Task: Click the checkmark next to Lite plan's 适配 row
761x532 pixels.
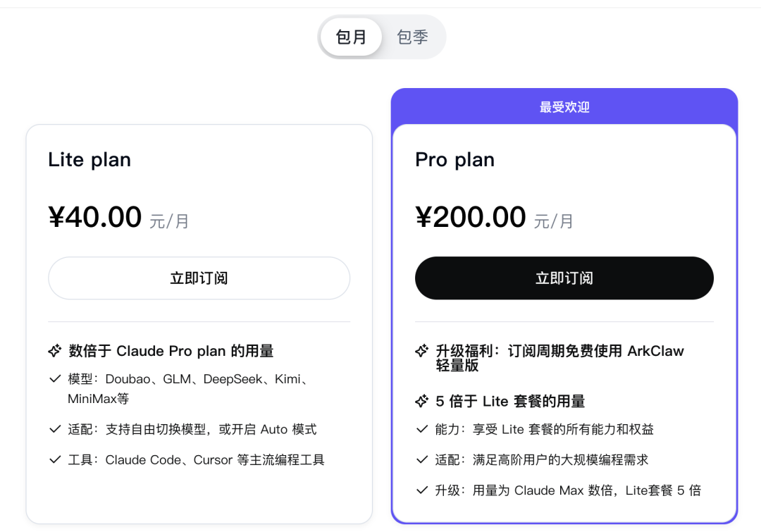Action: pyautogui.click(x=55, y=428)
